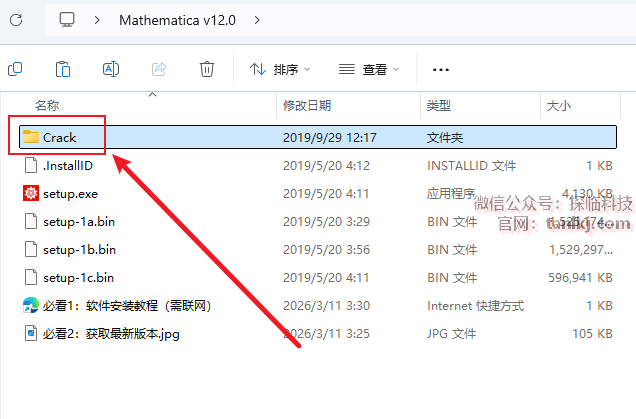Select the 必看2 JPG file icon
Image resolution: width=636 pixels, height=419 pixels.
(x=31, y=333)
